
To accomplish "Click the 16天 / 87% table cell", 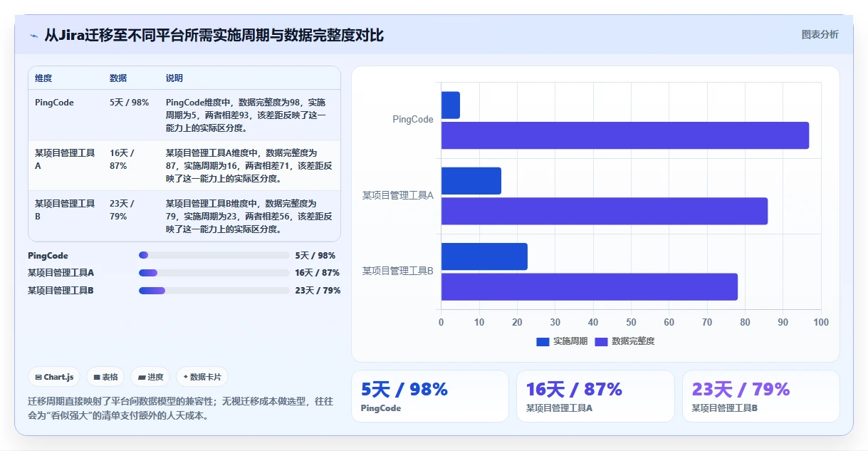I will pos(122,159).
